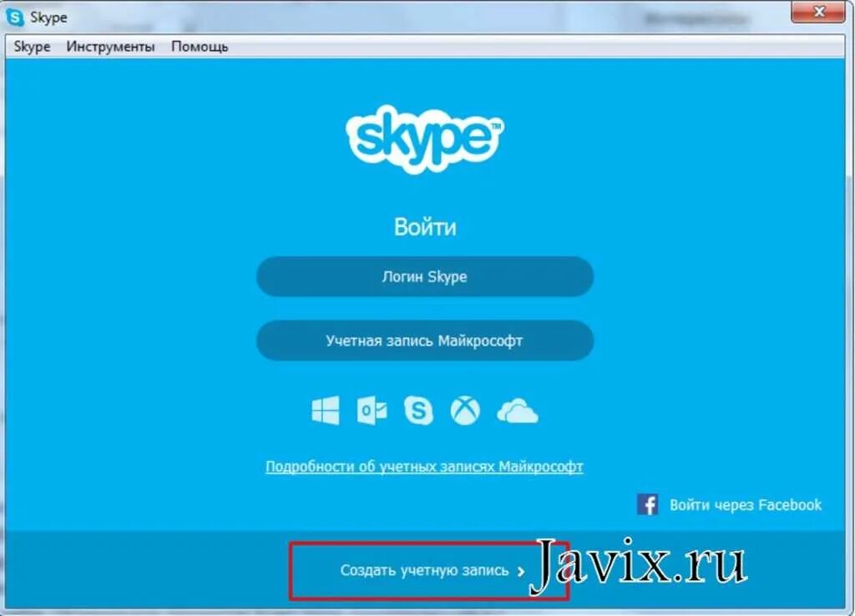
Task: Open the Помощь menu
Action: pos(200,47)
